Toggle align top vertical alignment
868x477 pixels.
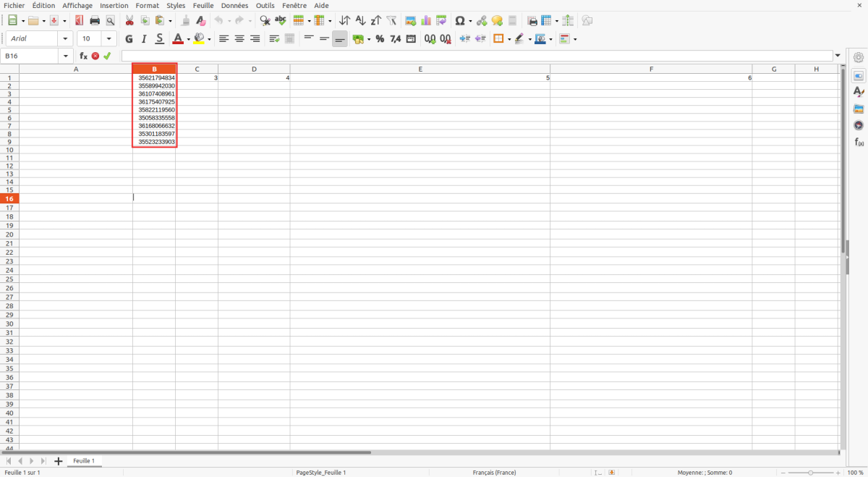tap(309, 39)
